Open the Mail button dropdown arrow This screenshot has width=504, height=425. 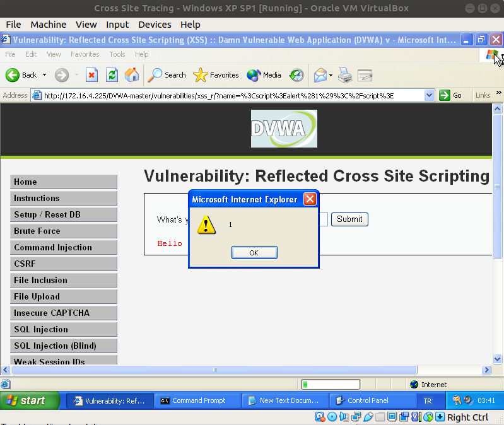331,75
